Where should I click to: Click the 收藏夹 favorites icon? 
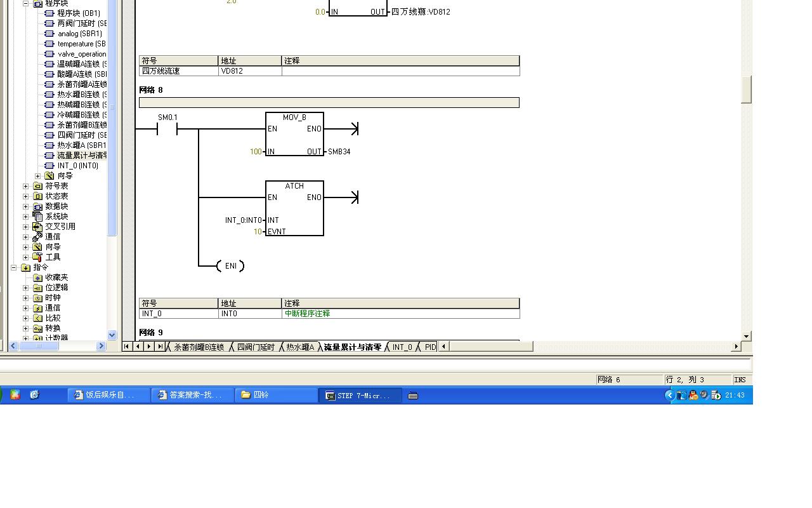[37, 277]
